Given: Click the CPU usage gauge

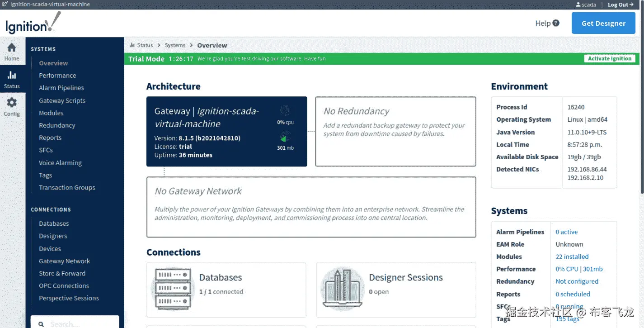Looking at the screenshot, I should 285,111.
